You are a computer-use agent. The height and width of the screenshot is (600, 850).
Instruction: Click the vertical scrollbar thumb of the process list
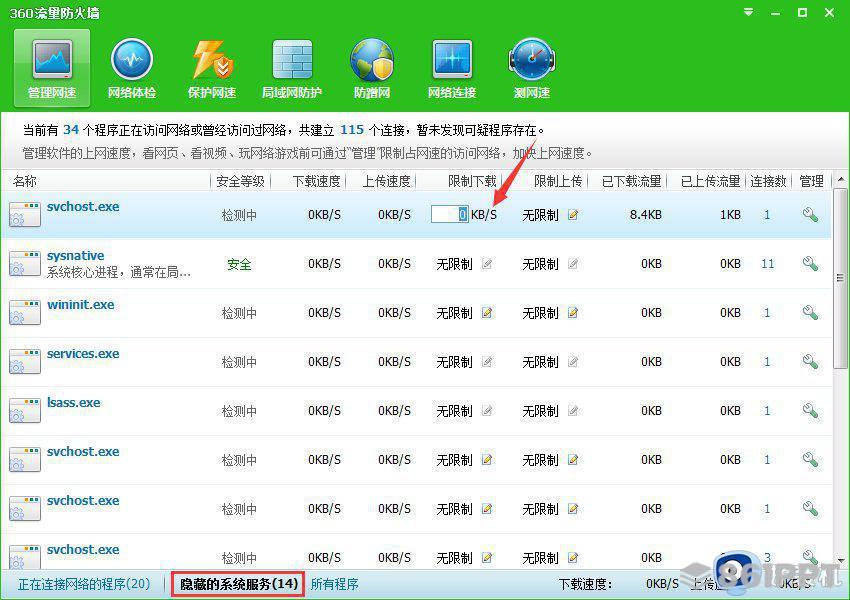tap(841, 279)
